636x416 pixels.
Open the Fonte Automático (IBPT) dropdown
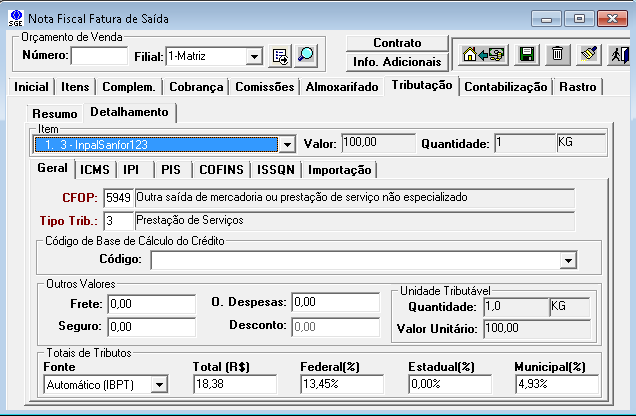(x=158, y=384)
